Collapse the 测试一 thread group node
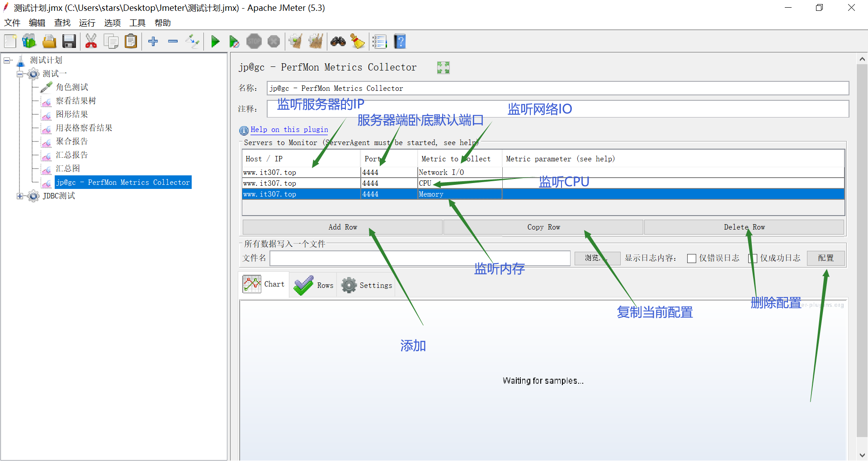 click(20, 74)
